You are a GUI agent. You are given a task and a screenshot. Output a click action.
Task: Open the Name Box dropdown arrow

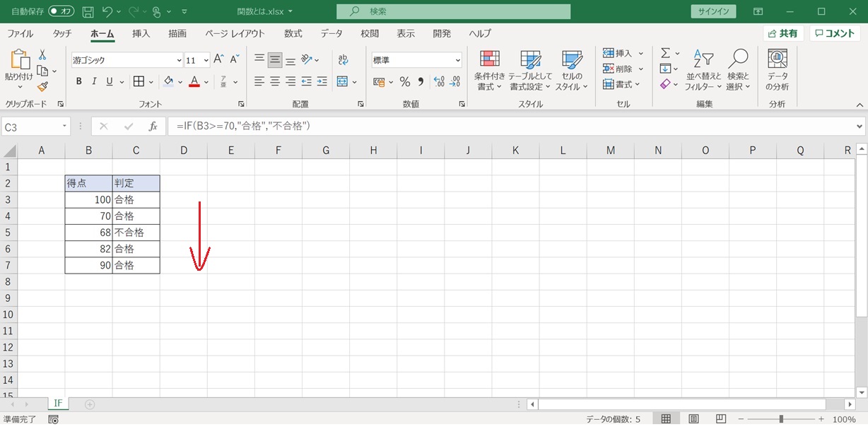tap(65, 127)
